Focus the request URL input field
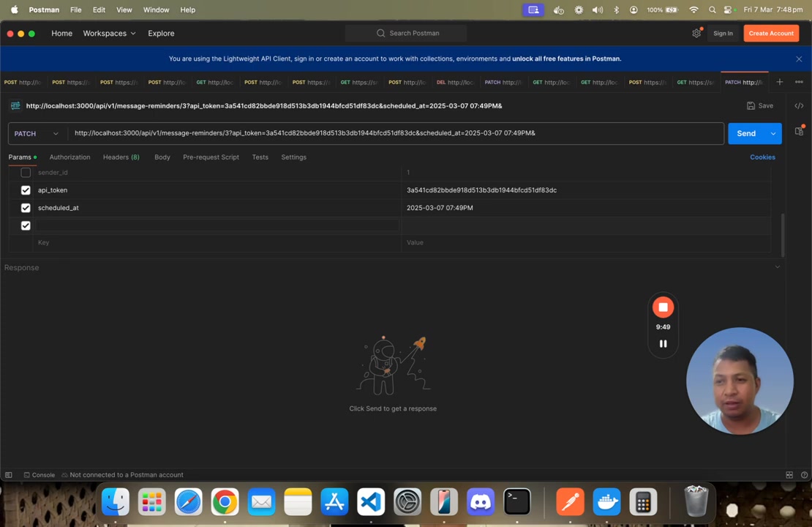This screenshot has width=812, height=527. coord(396,134)
